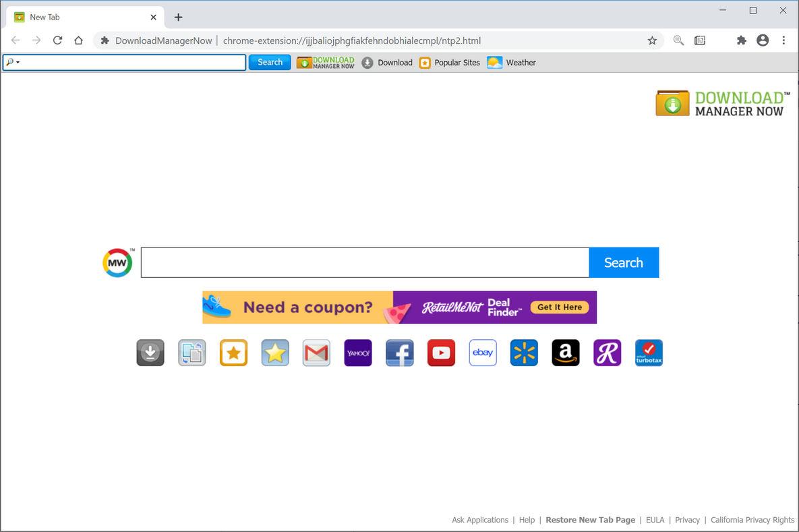Open the Ask Applications footer link

pos(480,520)
